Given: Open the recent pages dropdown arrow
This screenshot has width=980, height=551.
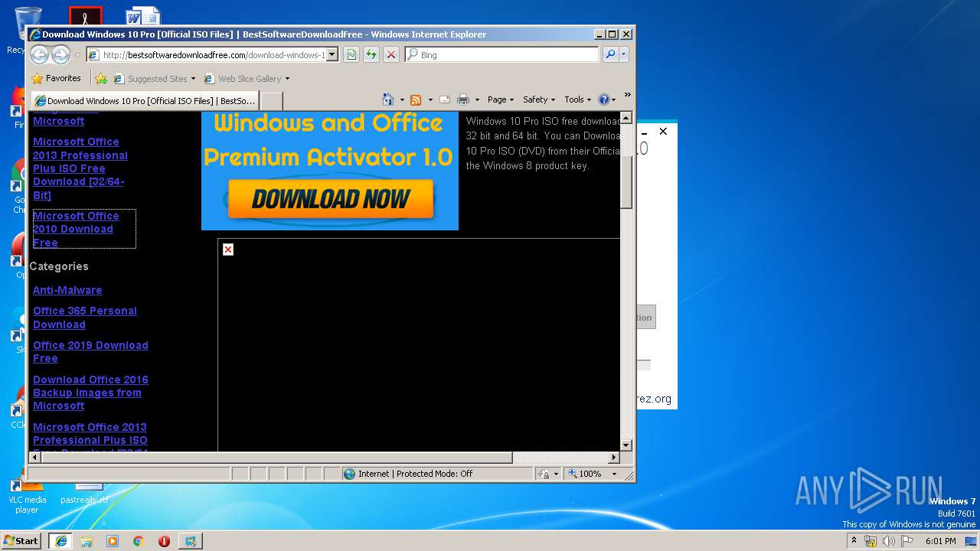Looking at the screenshot, I should (77, 55).
